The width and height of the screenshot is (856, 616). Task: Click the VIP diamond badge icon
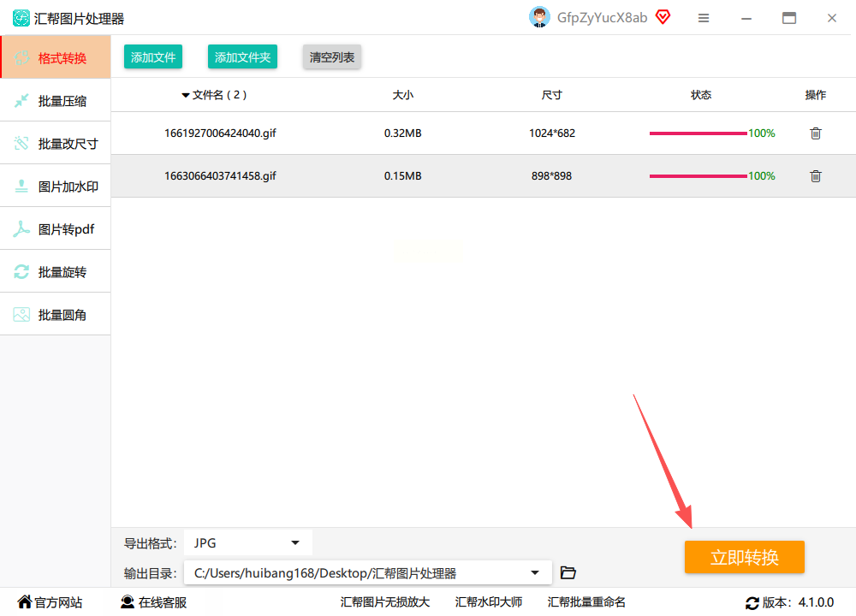[663, 17]
